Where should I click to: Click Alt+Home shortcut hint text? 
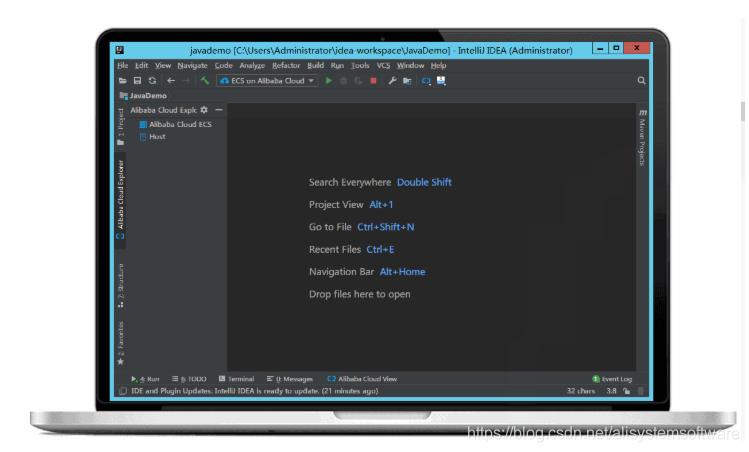tap(402, 272)
